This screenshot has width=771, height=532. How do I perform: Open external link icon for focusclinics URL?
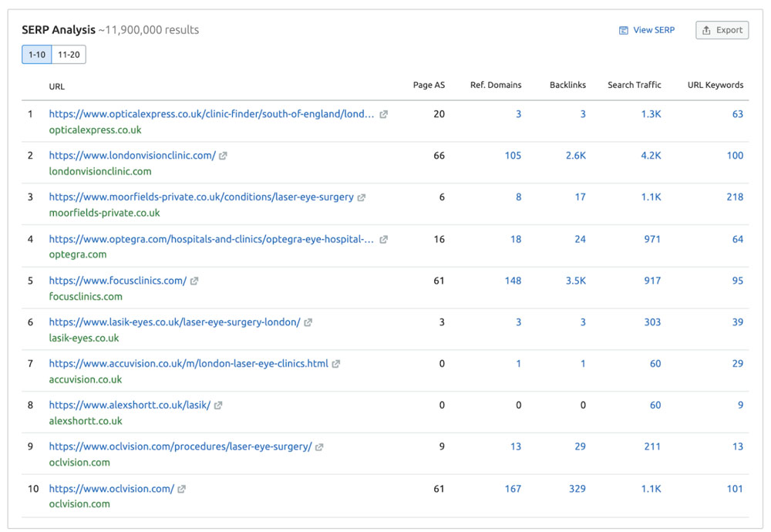194,281
